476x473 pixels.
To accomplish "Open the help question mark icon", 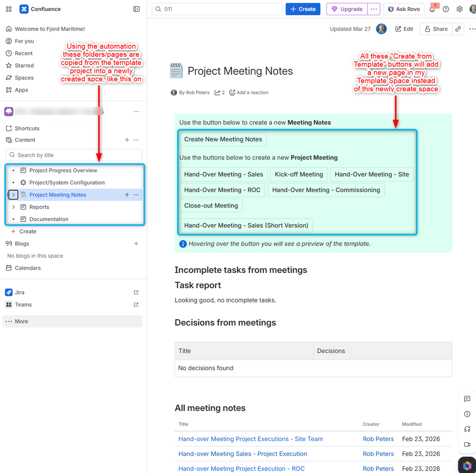I will pyautogui.click(x=446, y=9).
